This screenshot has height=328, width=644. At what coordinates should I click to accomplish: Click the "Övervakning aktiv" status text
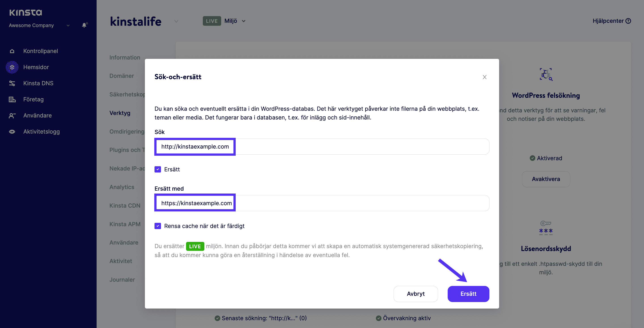407,318
